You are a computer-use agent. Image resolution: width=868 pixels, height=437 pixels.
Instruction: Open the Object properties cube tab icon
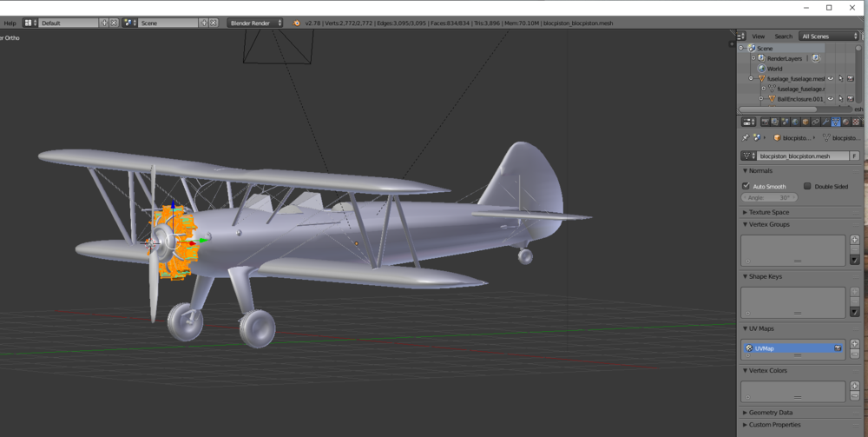(806, 122)
